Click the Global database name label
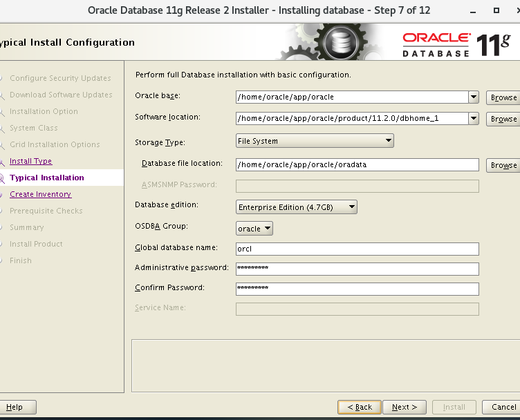The height and width of the screenshot is (420, 520). (176, 247)
